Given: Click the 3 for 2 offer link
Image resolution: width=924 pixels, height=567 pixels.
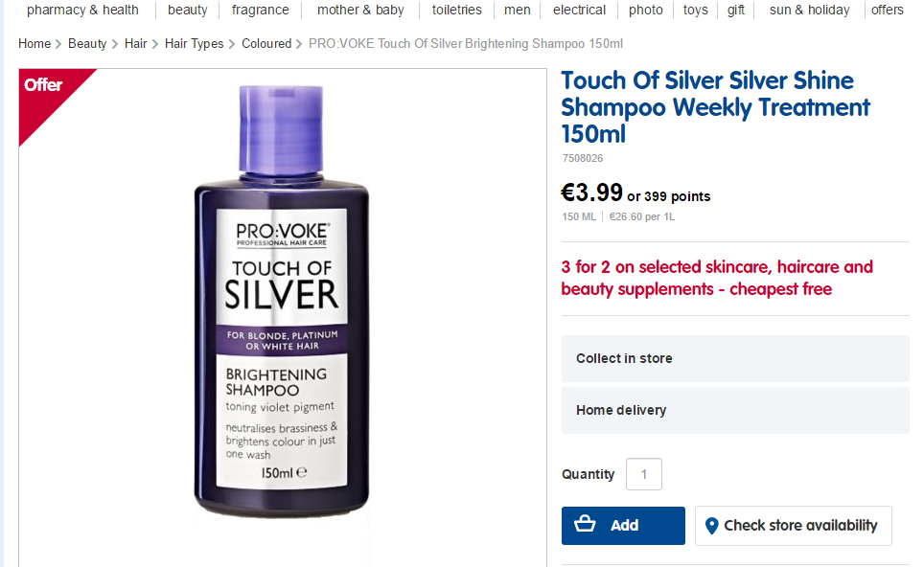Looking at the screenshot, I should (x=717, y=278).
